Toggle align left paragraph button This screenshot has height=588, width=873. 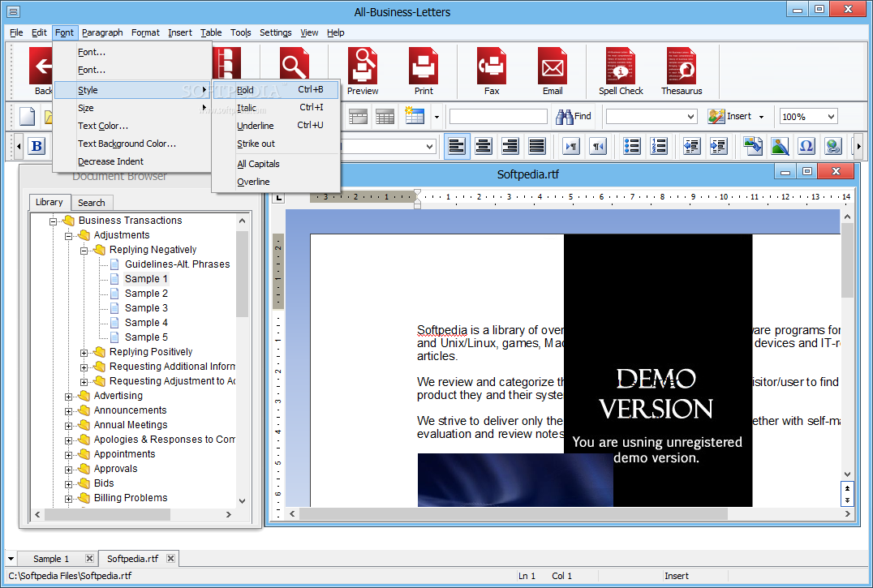(x=457, y=146)
